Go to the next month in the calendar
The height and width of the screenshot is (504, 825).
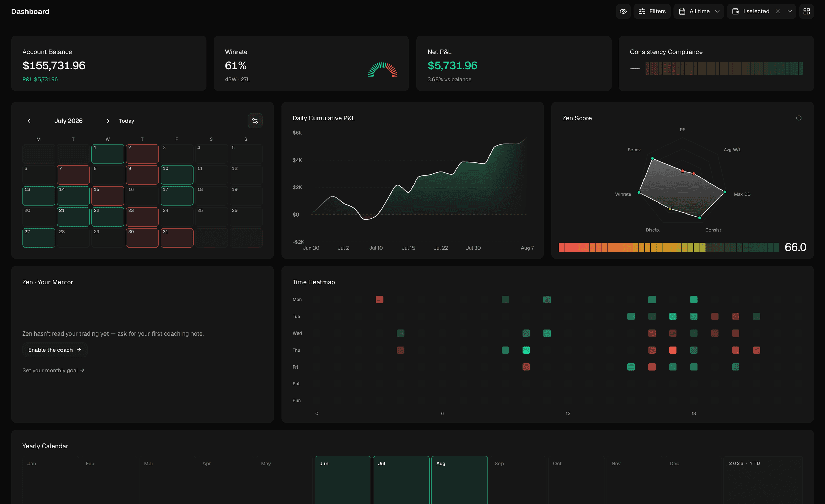click(x=108, y=121)
